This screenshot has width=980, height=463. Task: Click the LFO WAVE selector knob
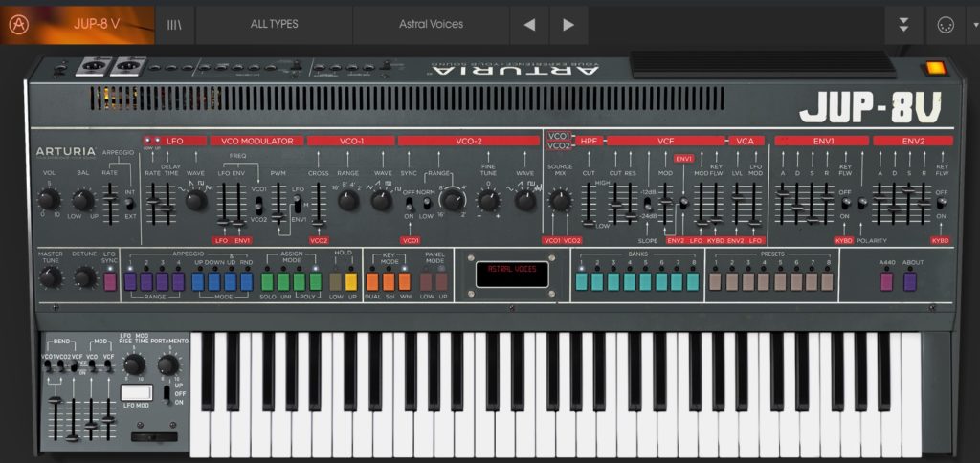click(195, 200)
